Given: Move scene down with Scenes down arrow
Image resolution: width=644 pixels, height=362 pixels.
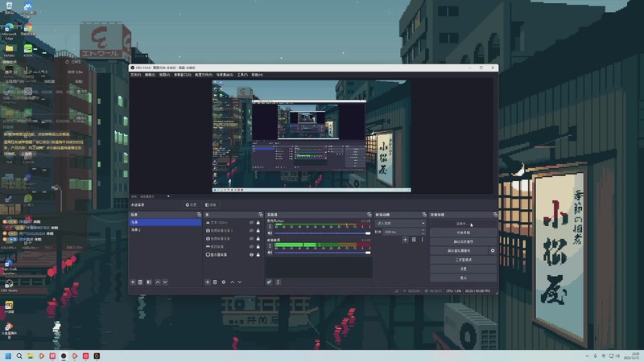Looking at the screenshot, I should click(x=165, y=282).
